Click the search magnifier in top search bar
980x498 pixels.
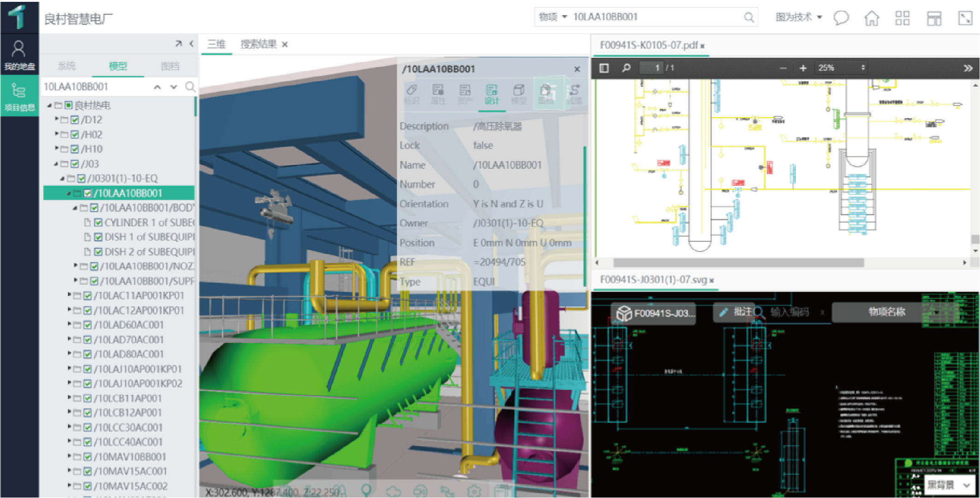749,18
